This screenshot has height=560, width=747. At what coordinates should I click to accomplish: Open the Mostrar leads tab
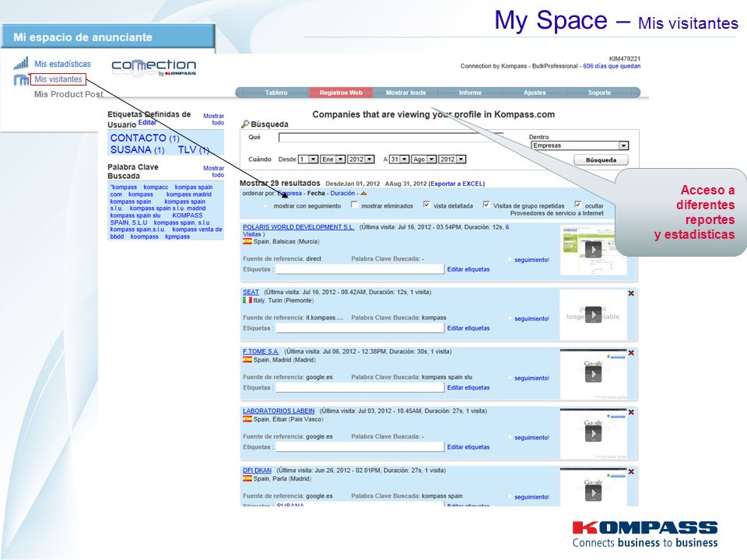tap(406, 93)
